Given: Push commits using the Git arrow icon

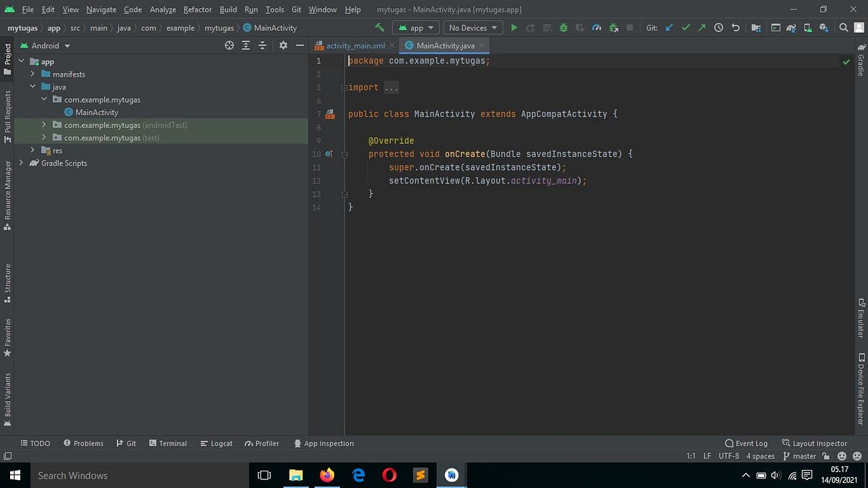Looking at the screenshot, I should point(702,27).
